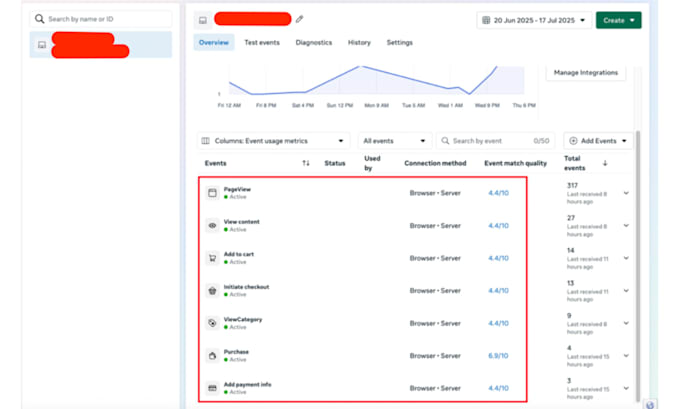680x409 pixels.
Task: Select the redacted dataset in sidebar
Action: pos(101,45)
